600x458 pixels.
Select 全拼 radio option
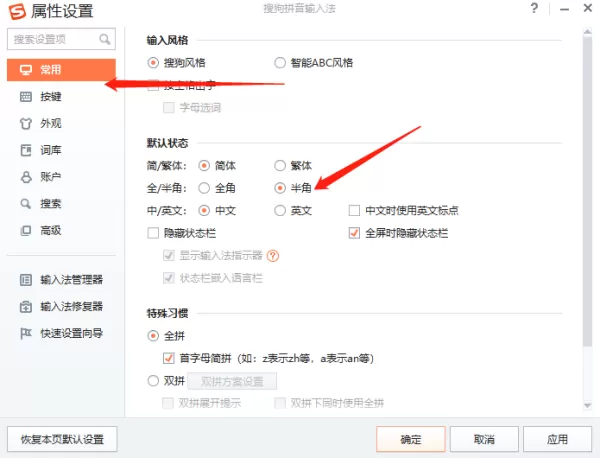tap(153, 336)
